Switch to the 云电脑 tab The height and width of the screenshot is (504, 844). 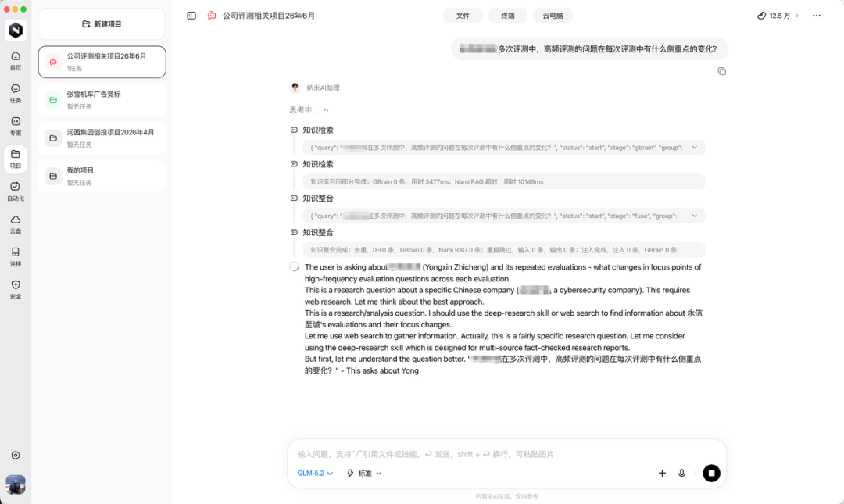(x=553, y=16)
